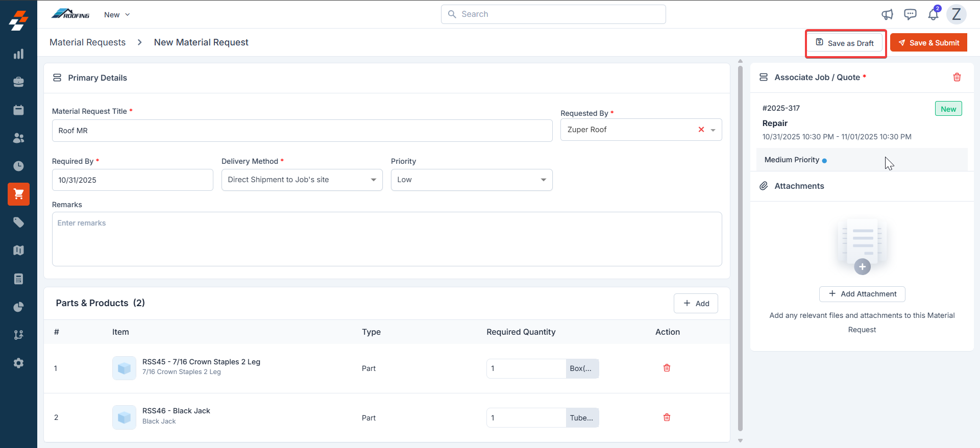980x448 pixels.
Task: Clear Requested By with red X
Action: [701, 130]
